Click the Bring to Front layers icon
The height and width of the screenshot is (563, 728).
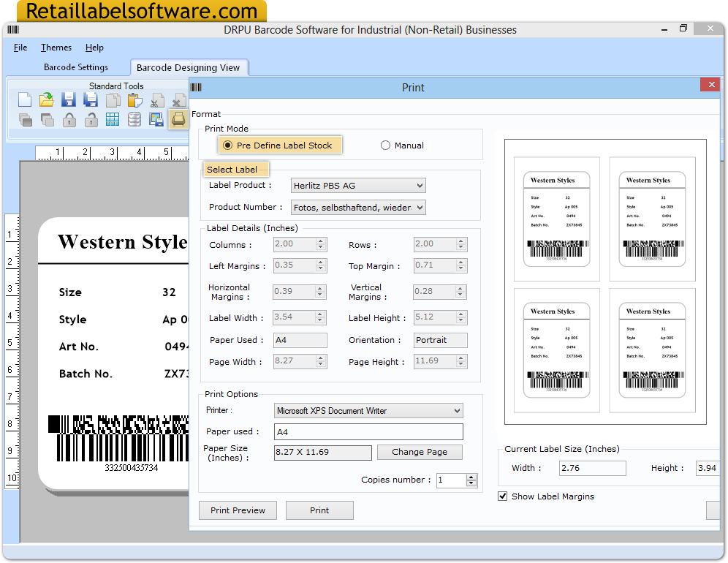[25, 120]
